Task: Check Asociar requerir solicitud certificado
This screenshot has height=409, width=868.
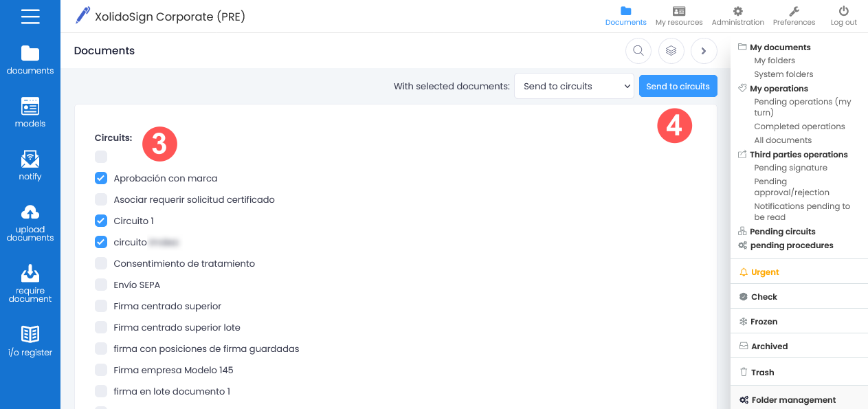Action: coord(101,199)
